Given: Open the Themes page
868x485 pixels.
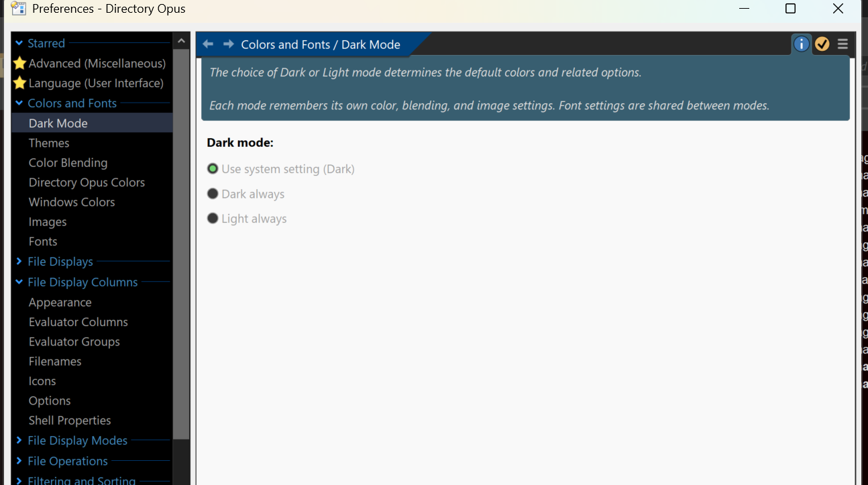Looking at the screenshot, I should (49, 143).
